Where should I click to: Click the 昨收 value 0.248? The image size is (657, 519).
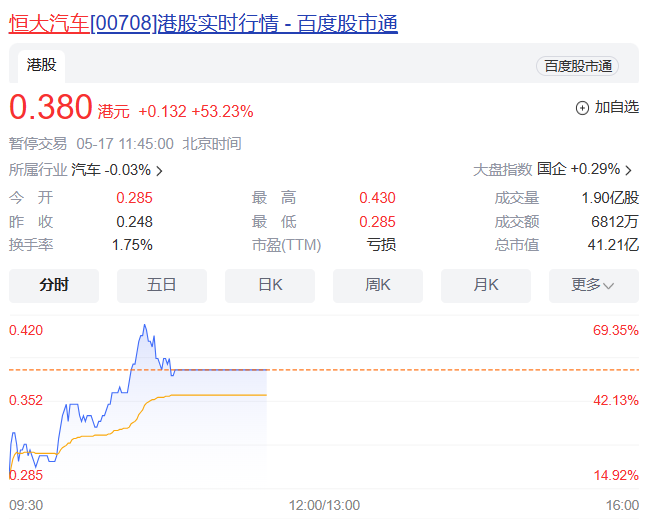pyautogui.click(x=135, y=222)
